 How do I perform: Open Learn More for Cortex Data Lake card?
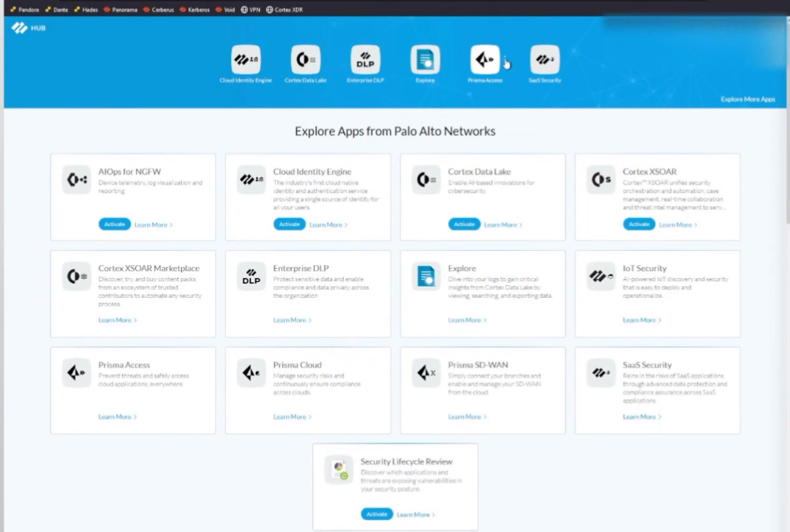pos(503,225)
